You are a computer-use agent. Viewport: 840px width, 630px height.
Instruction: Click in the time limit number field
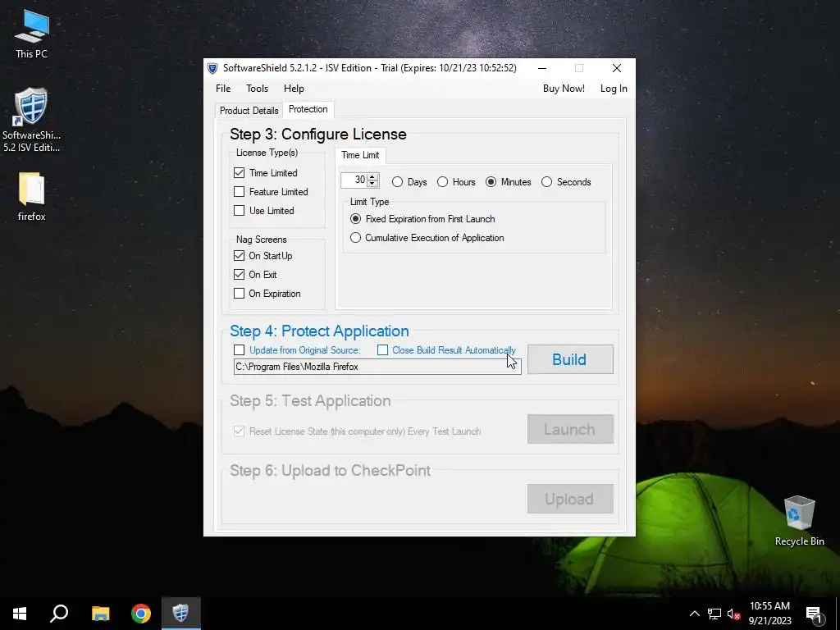pyautogui.click(x=354, y=180)
